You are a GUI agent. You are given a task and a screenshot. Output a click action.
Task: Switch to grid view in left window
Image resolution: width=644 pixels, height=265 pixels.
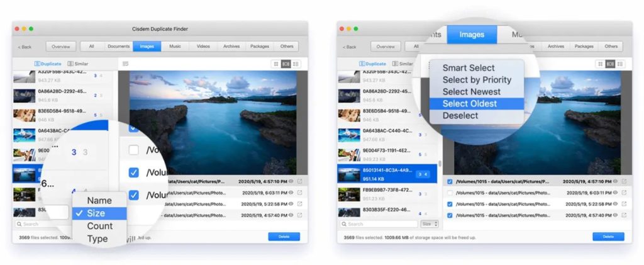275,64
